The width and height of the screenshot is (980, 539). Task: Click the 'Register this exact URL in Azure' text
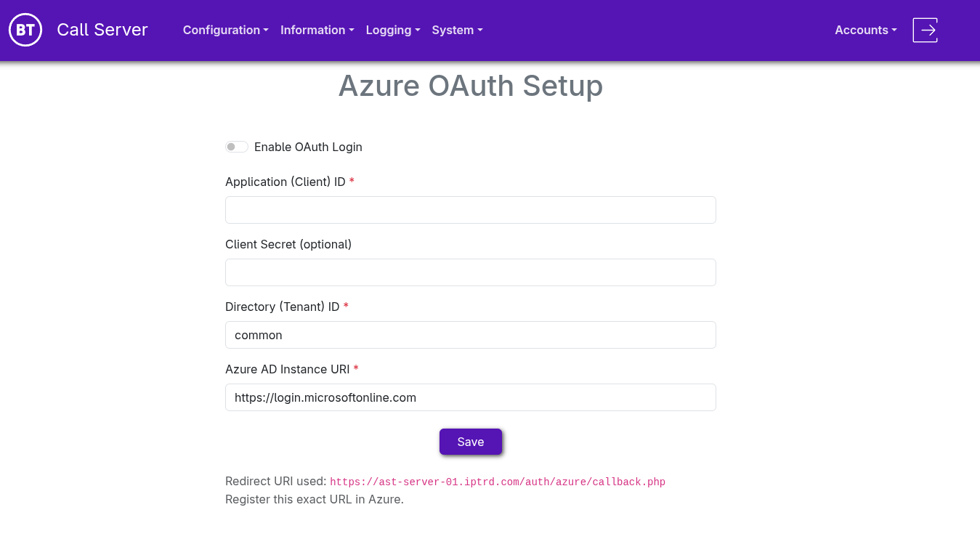point(315,500)
